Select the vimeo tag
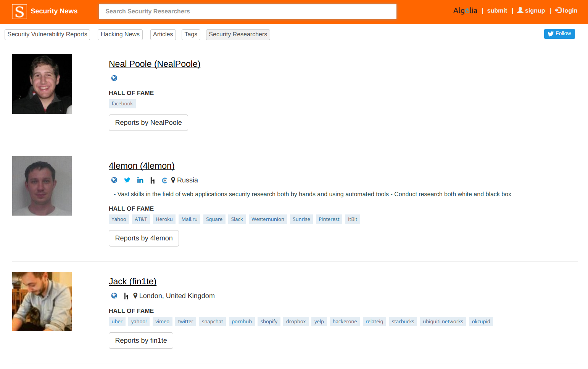Image resolution: width=588 pixels, height=369 pixels. pos(162,322)
